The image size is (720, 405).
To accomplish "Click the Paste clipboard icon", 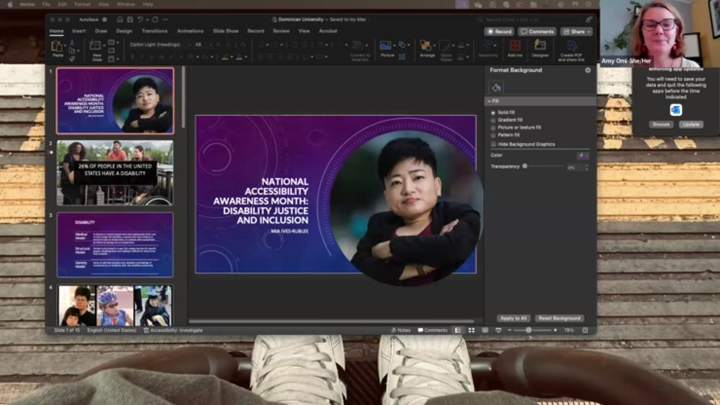I will 57,46.
